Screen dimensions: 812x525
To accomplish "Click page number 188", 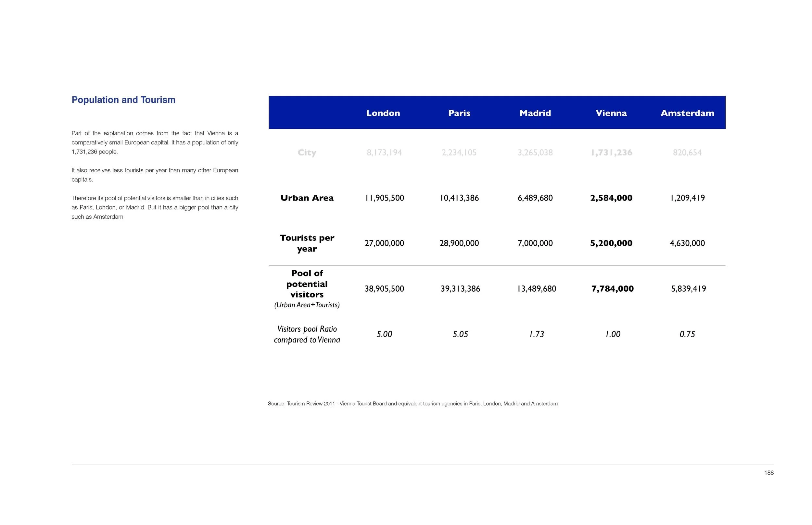I will click(769, 473).
